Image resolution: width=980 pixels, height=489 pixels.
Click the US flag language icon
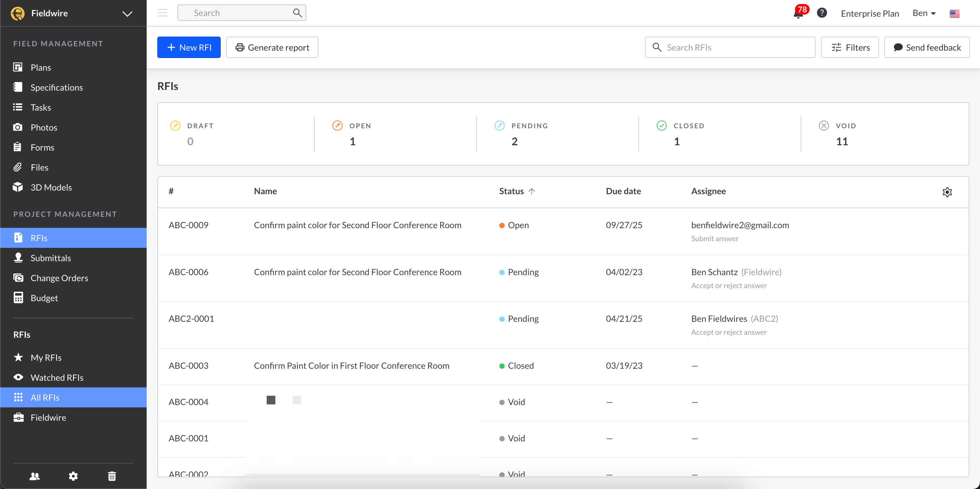coord(954,14)
